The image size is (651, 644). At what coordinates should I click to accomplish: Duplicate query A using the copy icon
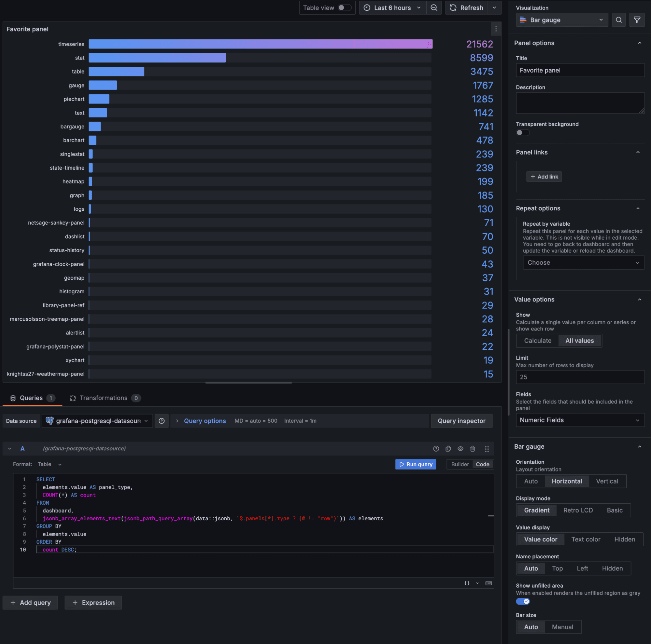(448, 449)
